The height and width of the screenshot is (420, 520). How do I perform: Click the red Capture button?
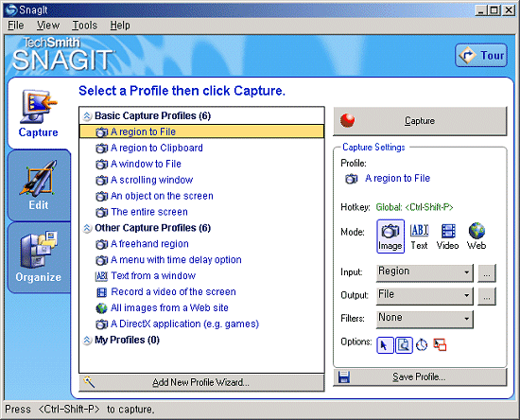(420, 121)
